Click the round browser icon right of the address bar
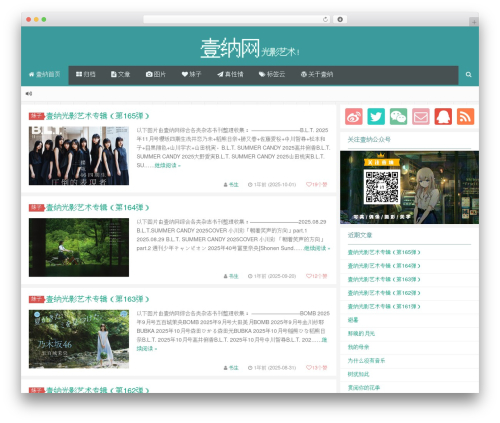This screenshot has width=500, height=423. click(x=340, y=19)
